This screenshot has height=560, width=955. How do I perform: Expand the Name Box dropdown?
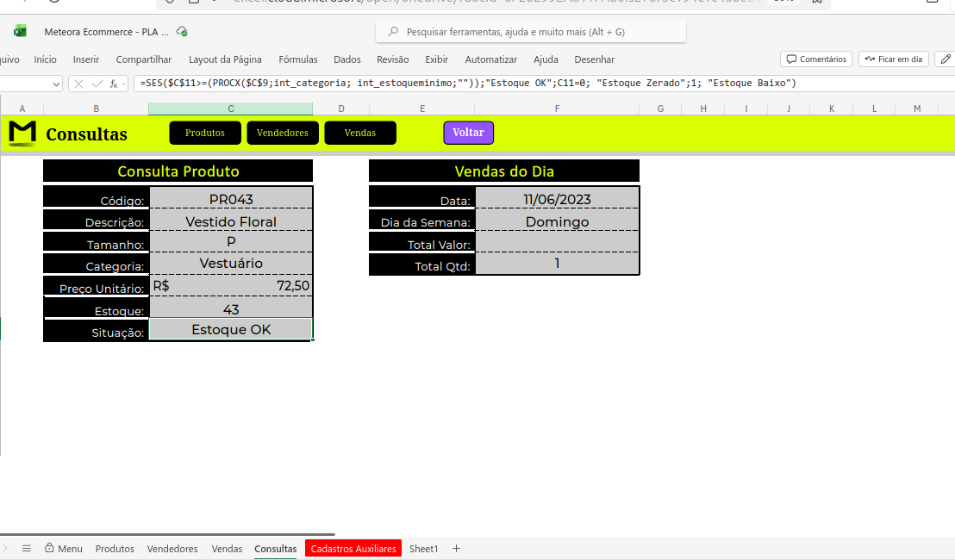click(x=56, y=84)
